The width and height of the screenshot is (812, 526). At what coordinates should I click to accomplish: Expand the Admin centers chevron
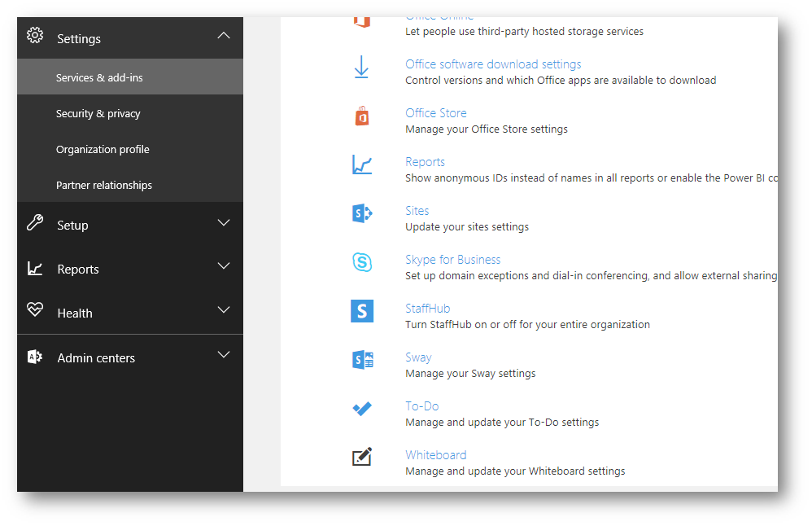point(224,354)
